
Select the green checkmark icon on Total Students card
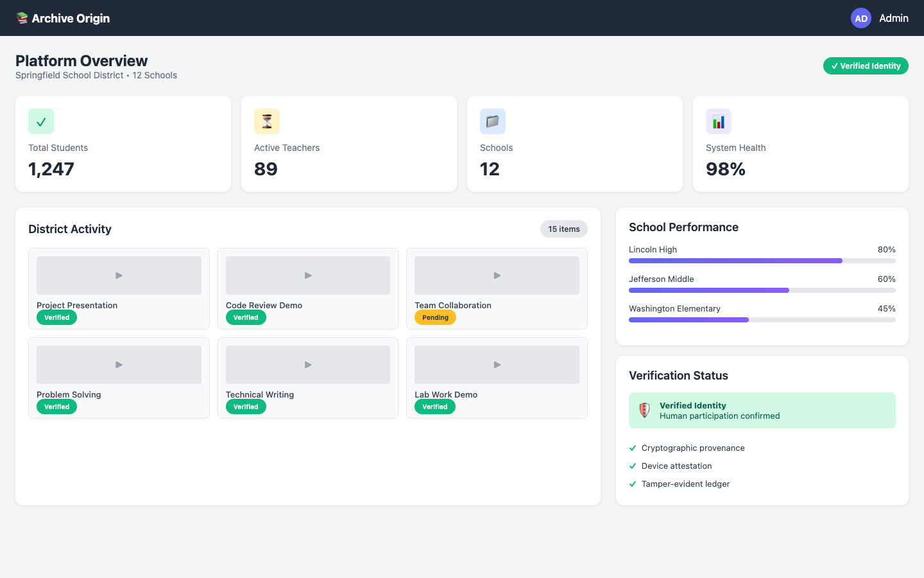coord(41,121)
